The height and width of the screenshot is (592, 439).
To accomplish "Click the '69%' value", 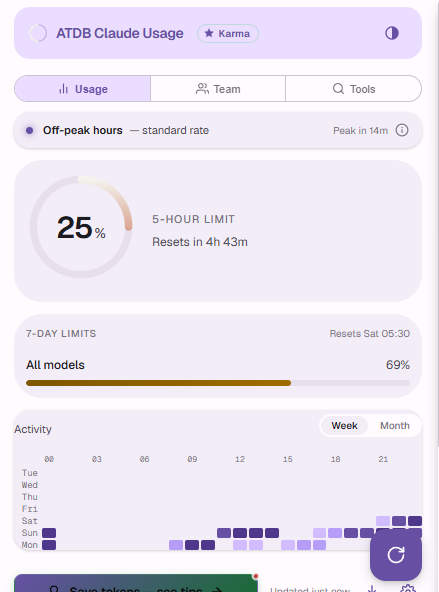I will tap(397, 365).
